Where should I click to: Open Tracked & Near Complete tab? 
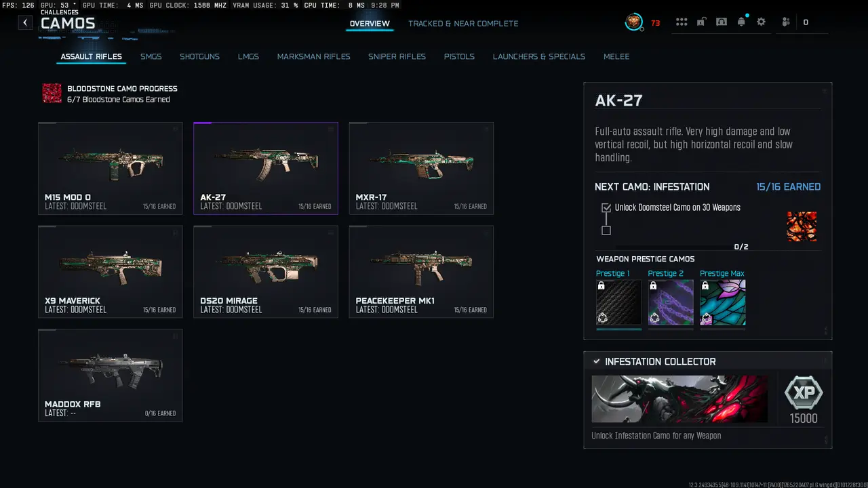463,23
